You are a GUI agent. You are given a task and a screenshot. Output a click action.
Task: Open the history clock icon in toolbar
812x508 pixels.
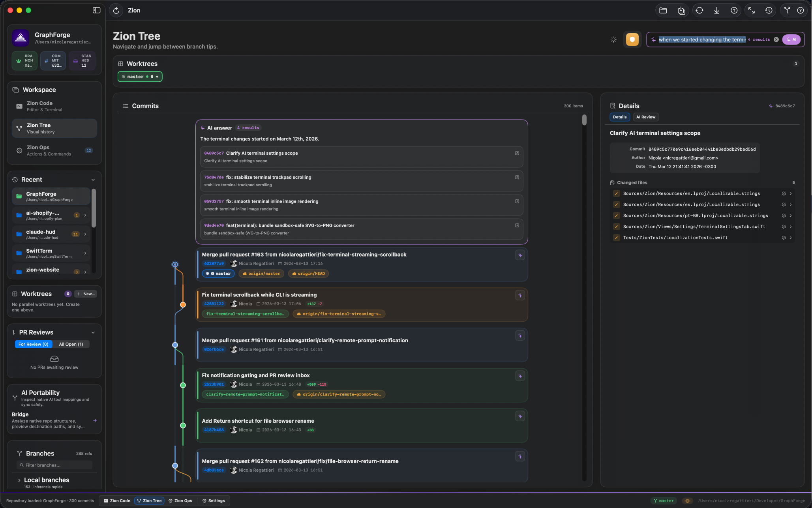tap(769, 10)
